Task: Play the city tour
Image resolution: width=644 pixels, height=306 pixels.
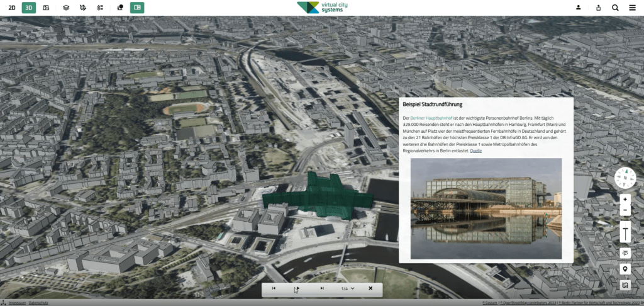Action: click(x=297, y=288)
